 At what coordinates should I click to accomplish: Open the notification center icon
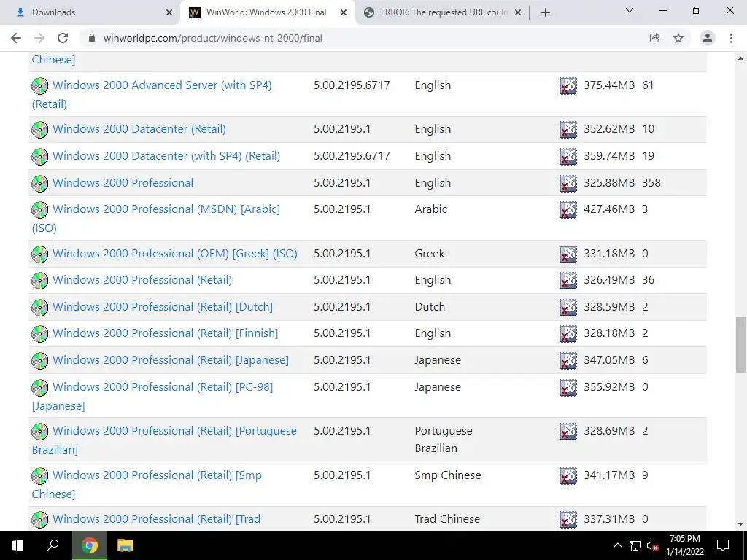coord(723,545)
